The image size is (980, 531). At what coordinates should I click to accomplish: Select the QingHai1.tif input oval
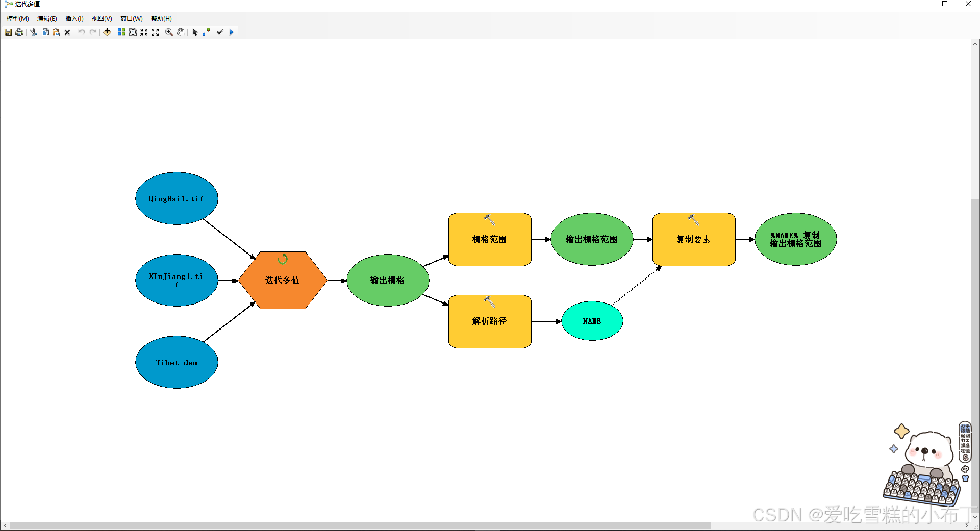176,199
